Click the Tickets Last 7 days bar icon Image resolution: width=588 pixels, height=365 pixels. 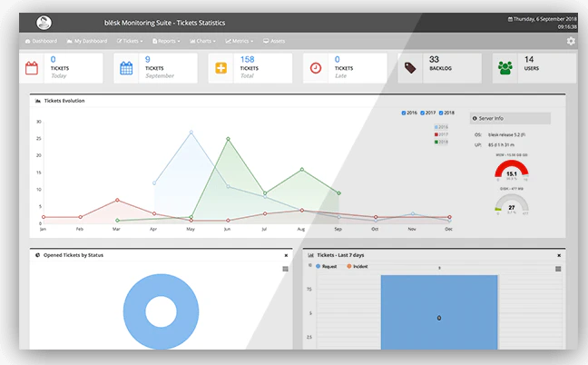click(310, 255)
